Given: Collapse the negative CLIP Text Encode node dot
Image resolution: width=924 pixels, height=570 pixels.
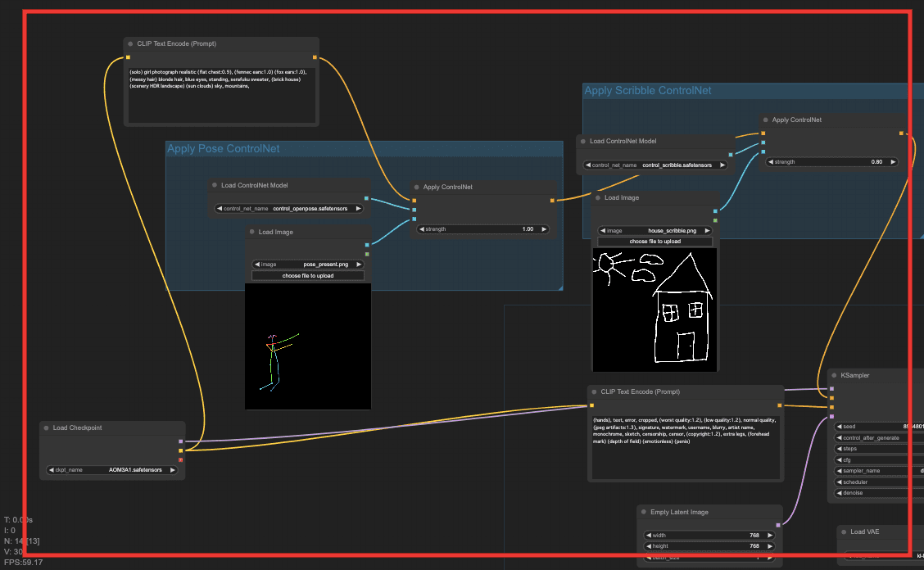Looking at the screenshot, I should pos(594,391).
